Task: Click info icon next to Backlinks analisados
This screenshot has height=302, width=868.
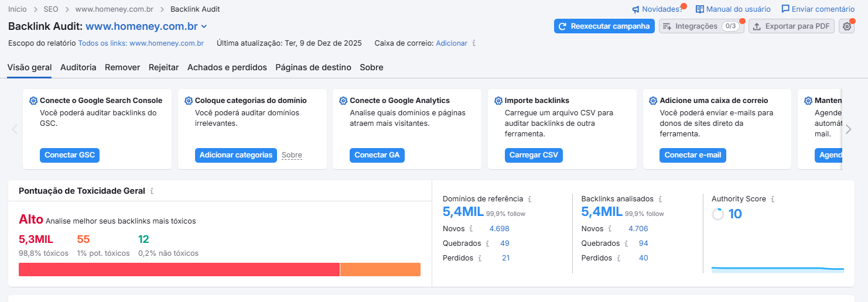Action: point(660,199)
